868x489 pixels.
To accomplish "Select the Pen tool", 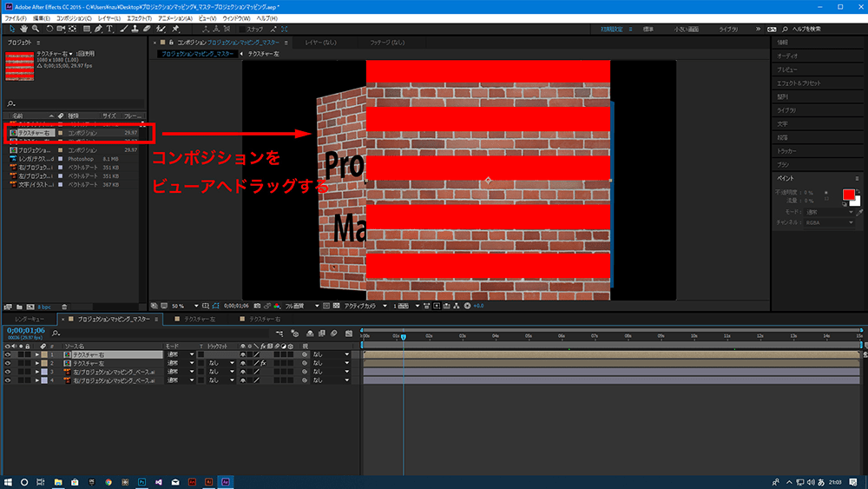I will [100, 29].
